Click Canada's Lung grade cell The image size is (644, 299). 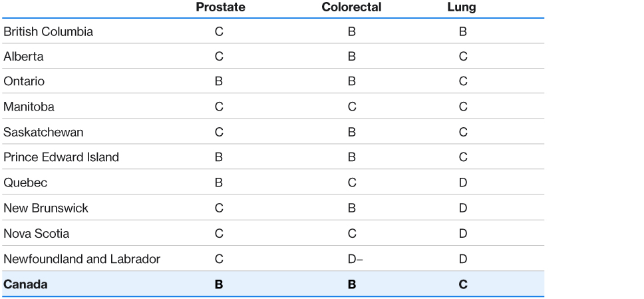462,284
